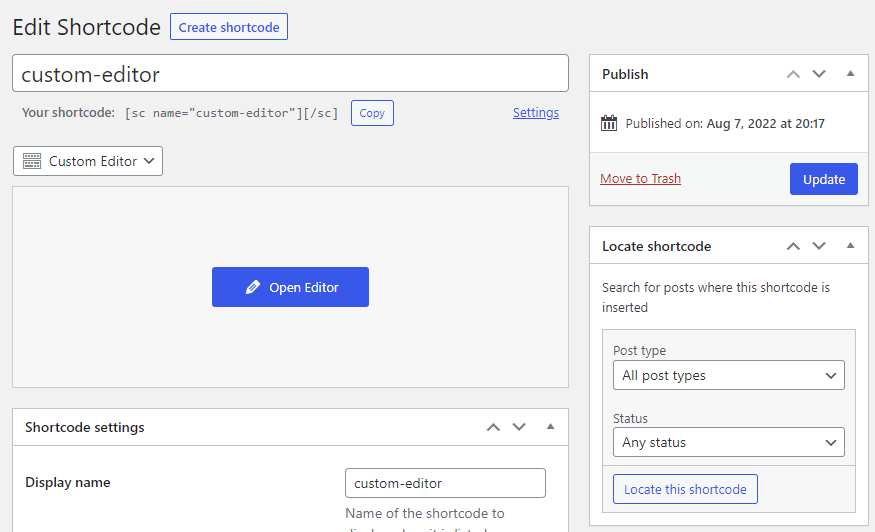
Task: Click the Move to Trash link
Action: tap(640, 179)
